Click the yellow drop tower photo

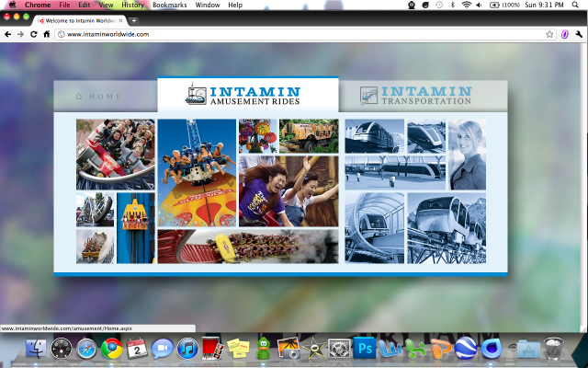pyautogui.click(x=136, y=228)
